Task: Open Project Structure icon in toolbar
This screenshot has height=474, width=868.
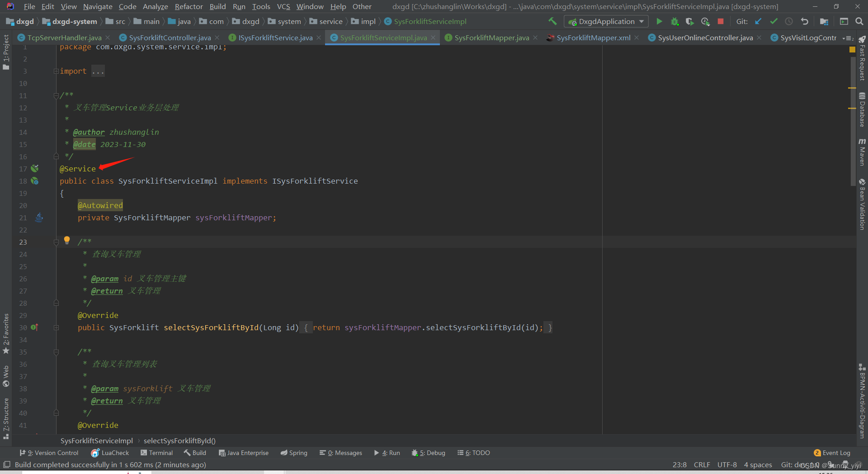Action: [824, 21]
